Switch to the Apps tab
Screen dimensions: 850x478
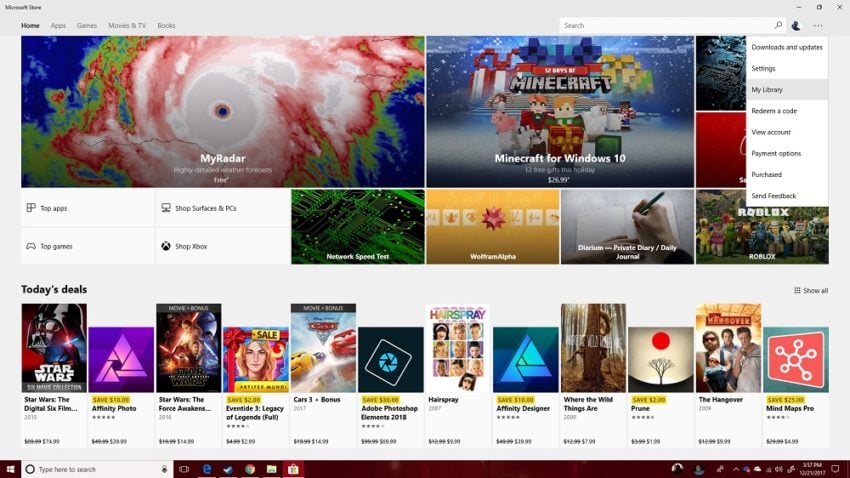pyautogui.click(x=58, y=25)
